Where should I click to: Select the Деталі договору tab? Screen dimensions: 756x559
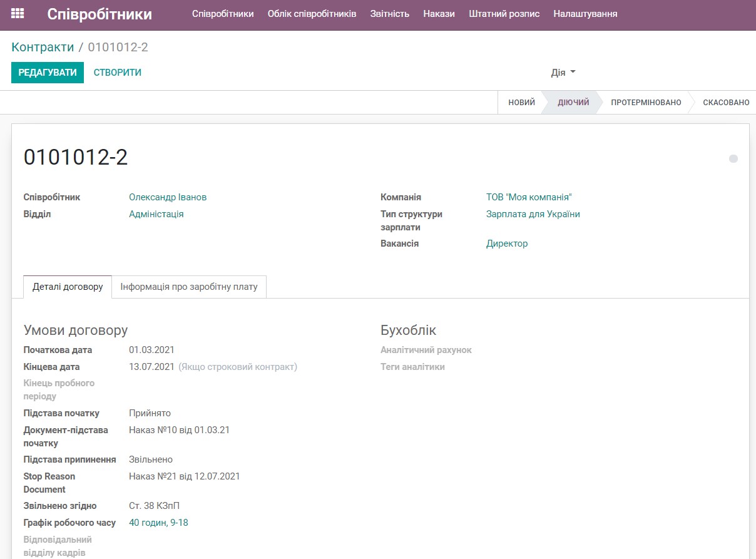67,286
